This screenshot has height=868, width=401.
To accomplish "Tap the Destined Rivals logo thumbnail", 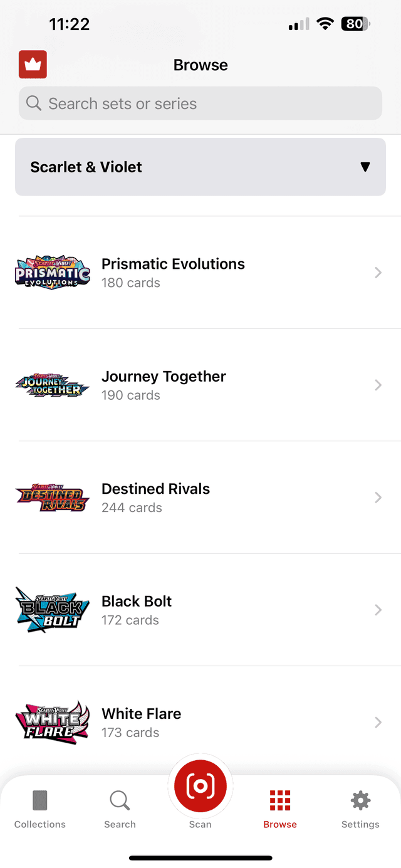I will pyautogui.click(x=53, y=498).
